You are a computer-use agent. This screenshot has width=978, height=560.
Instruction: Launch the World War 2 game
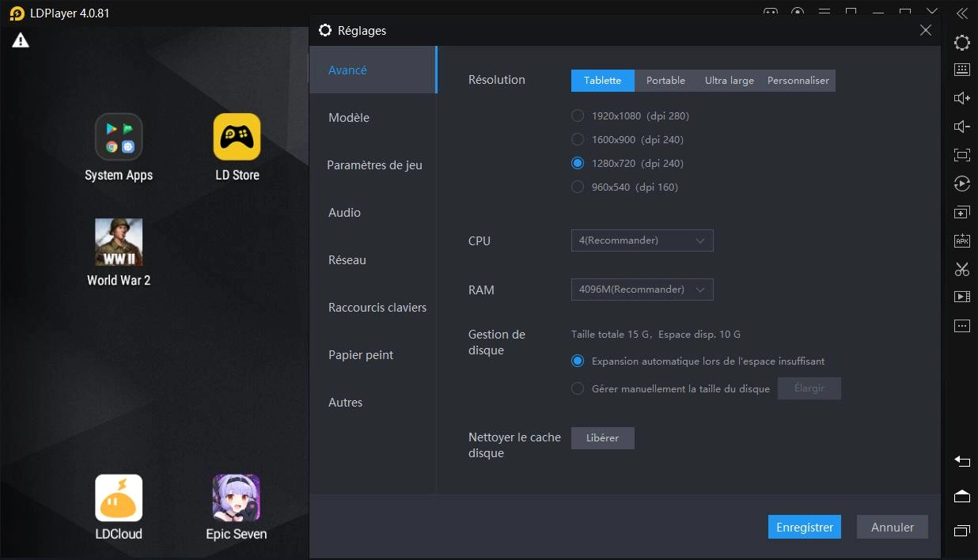pyautogui.click(x=119, y=242)
